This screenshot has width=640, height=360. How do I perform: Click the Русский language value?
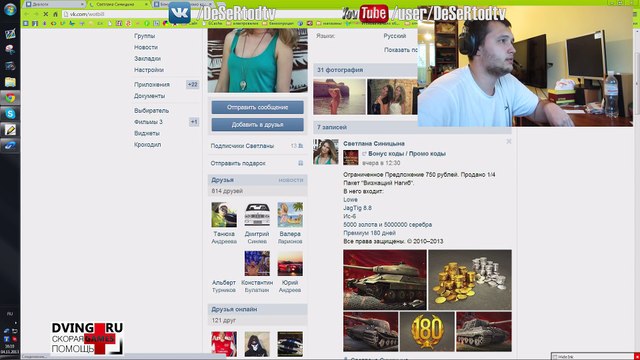tap(395, 36)
